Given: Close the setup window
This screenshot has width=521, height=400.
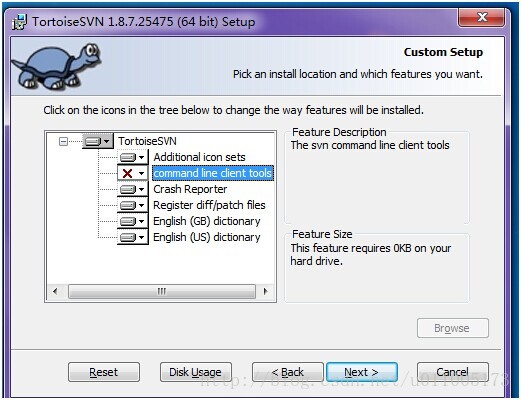Looking at the screenshot, I should [x=481, y=17].
